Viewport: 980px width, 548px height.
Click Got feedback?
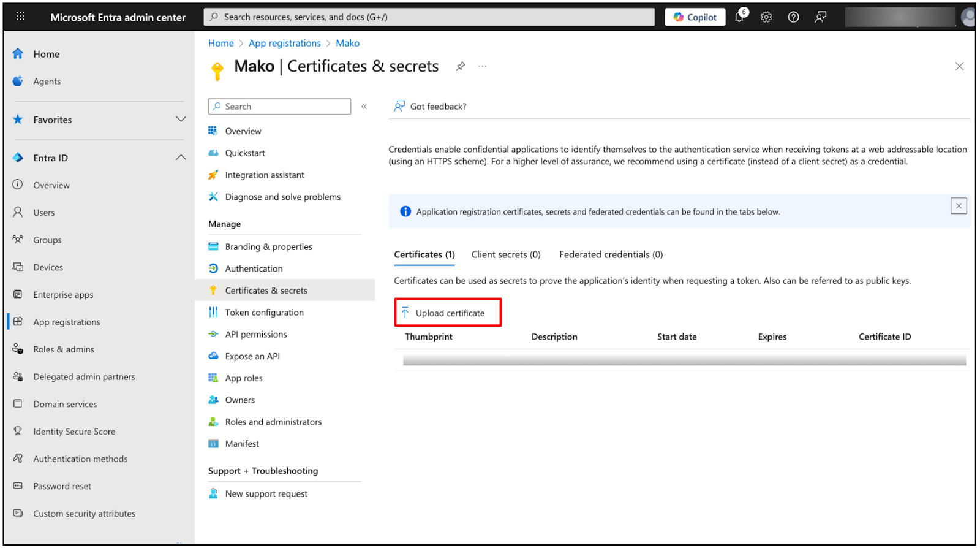click(x=430, y=107)
